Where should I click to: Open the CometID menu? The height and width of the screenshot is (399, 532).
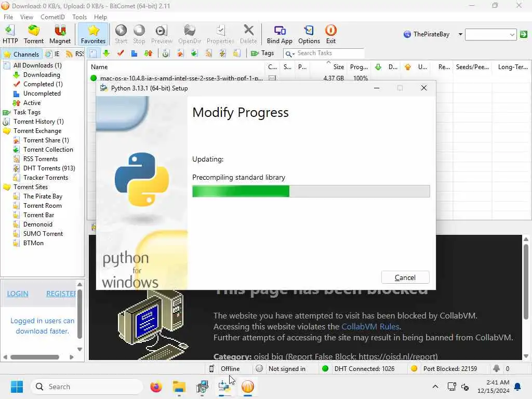click(52, 17)
